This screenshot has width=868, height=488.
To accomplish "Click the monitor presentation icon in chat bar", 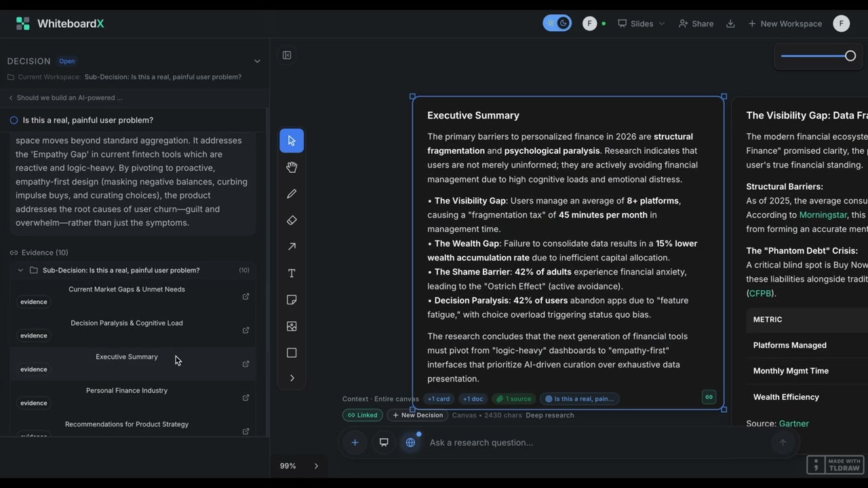I will pyautogui.click(x=384, y=443).
